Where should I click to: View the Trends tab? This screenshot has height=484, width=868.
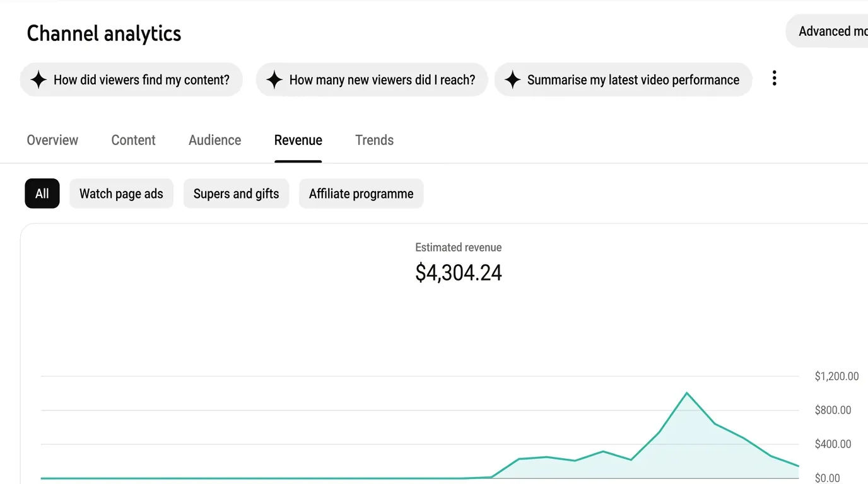tap(374, 140)
